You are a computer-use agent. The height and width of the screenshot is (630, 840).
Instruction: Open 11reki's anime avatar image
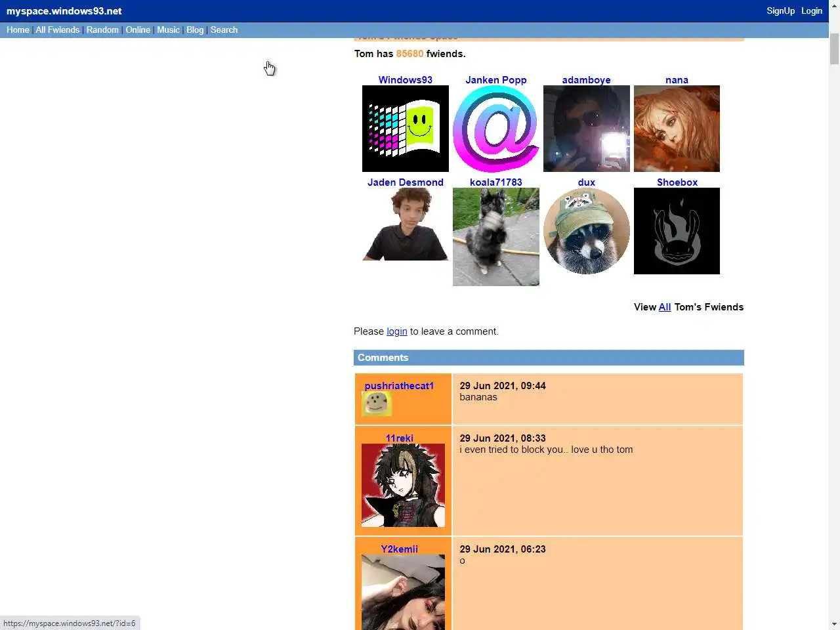(403, 486)
